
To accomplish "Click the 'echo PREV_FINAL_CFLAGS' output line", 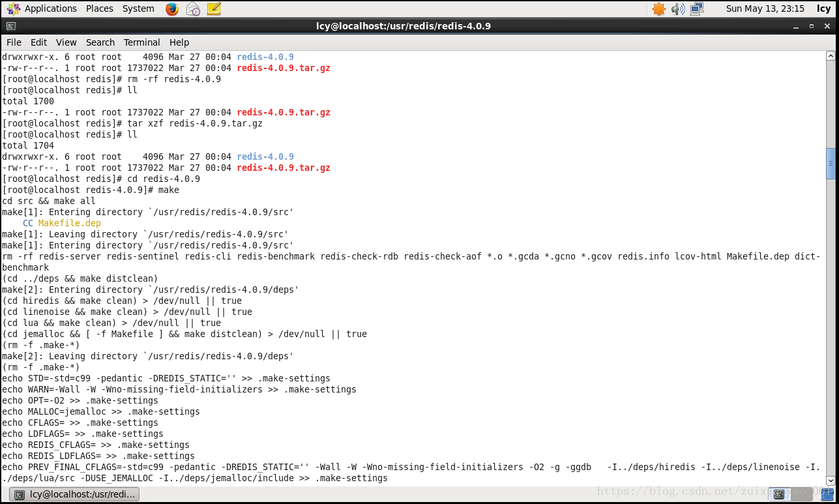I will click(411, 473).
